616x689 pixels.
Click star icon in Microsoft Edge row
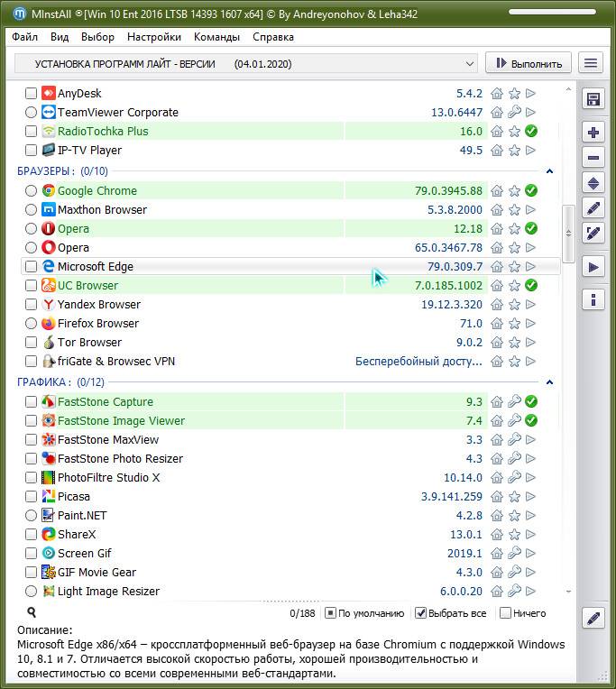(x=514, y=267)
